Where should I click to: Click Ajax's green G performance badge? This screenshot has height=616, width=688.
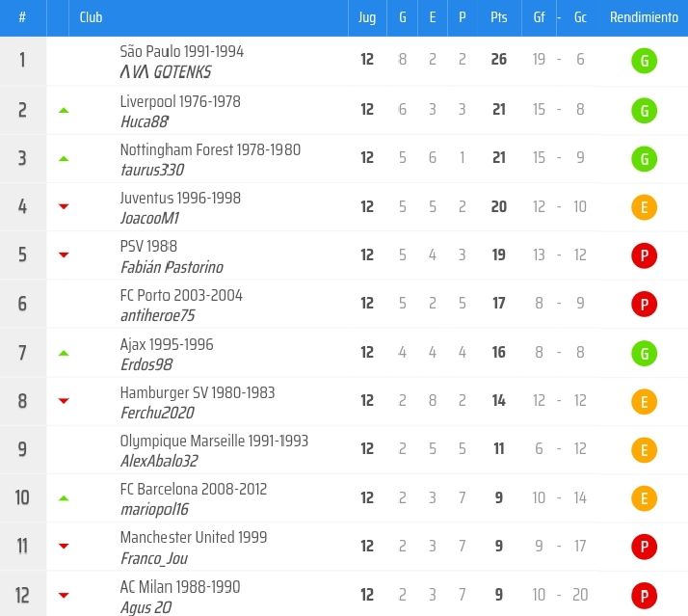(643, 354)
